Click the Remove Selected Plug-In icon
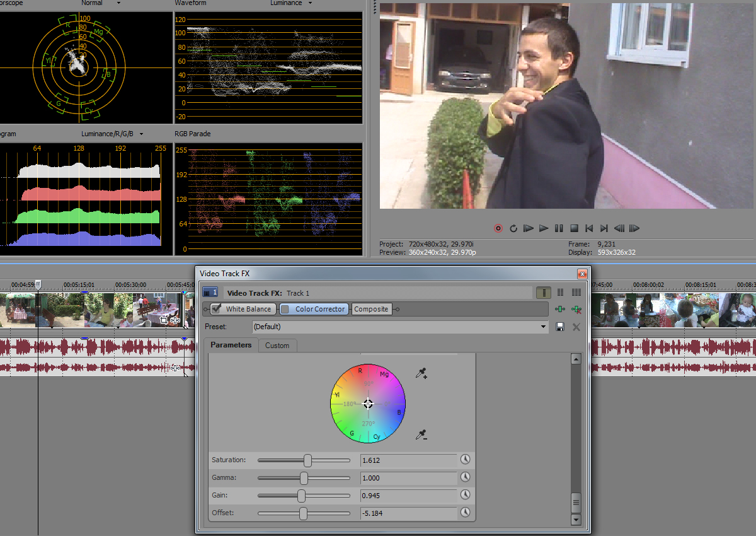This screenshot has height=536, width=756. pos(576,309)
